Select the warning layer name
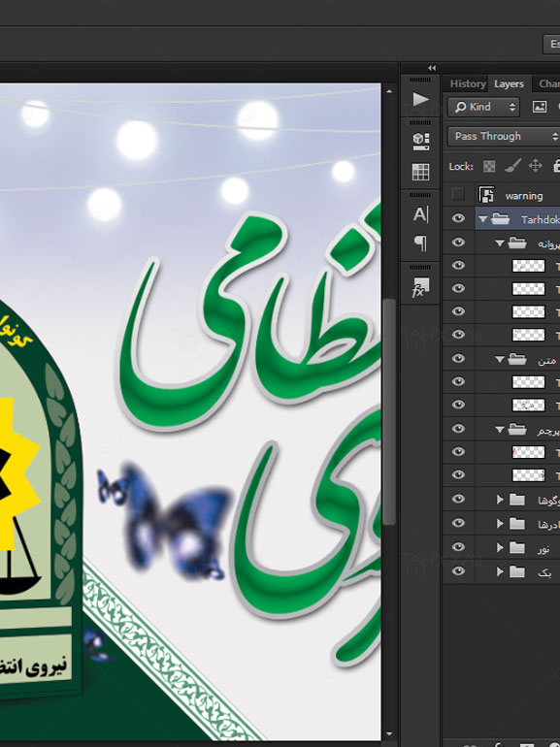Screen dimensions: 560x747 (524, 196)
